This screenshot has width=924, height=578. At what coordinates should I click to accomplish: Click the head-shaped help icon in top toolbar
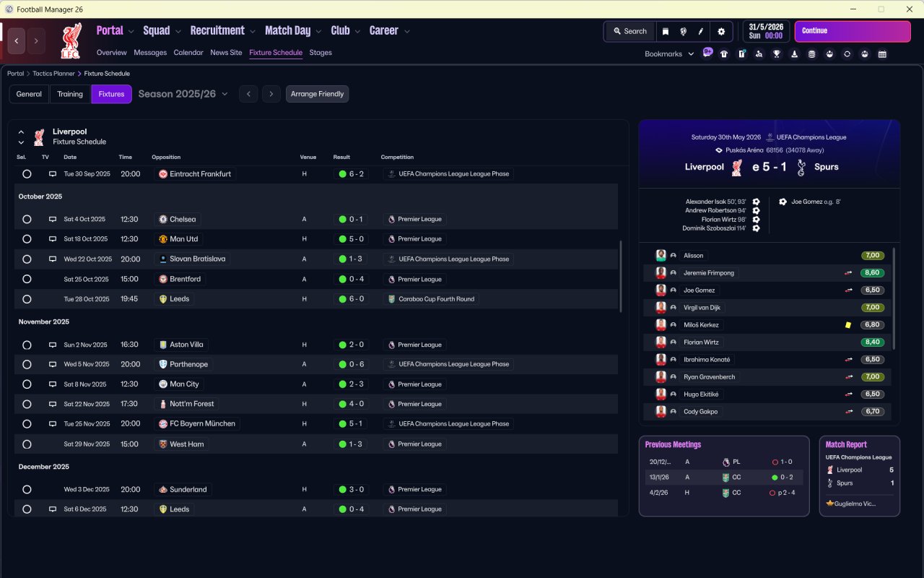pos(683,32)
